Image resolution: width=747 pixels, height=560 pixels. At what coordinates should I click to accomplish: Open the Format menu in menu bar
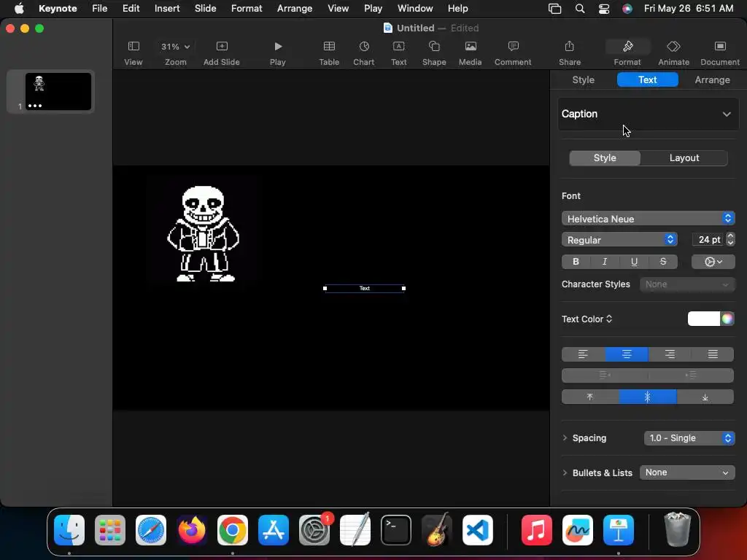coord(247,9)
